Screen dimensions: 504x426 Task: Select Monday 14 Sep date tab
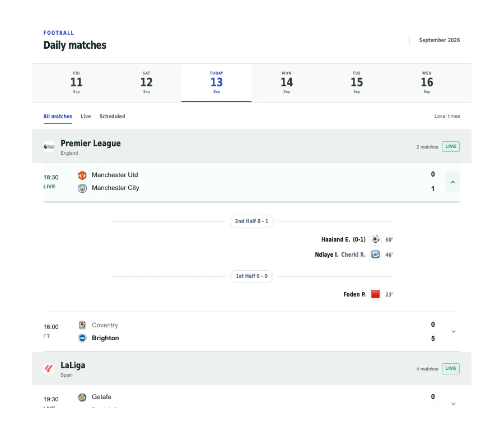pyautogui.click(x=287, y=83)
